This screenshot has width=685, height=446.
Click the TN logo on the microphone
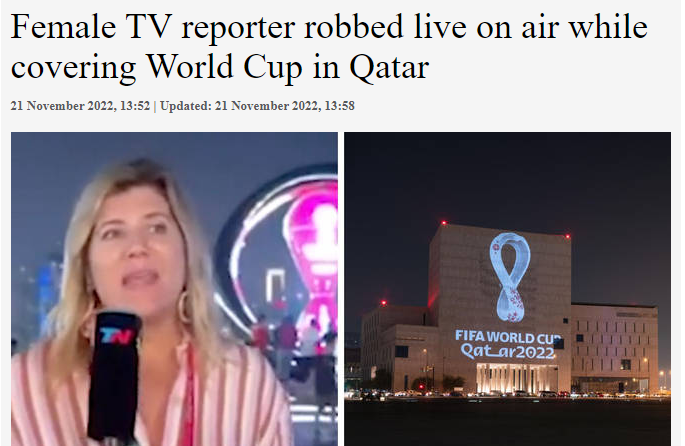tap(116, 336)
